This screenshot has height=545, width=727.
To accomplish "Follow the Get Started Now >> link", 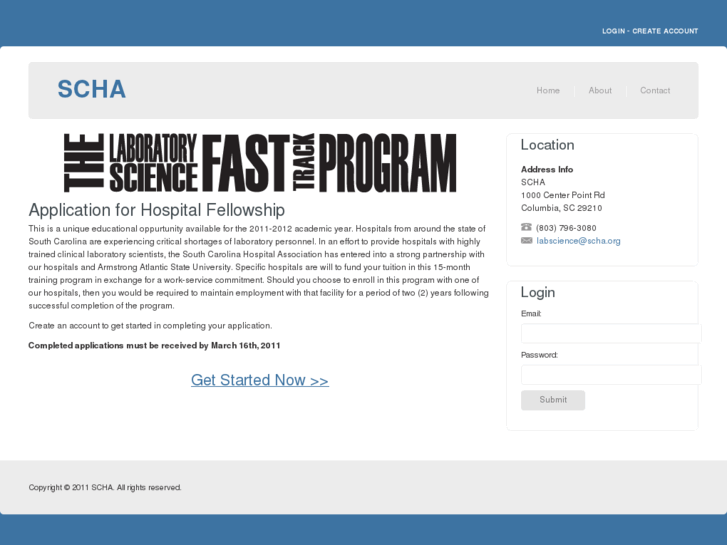I will click(260, 380).
